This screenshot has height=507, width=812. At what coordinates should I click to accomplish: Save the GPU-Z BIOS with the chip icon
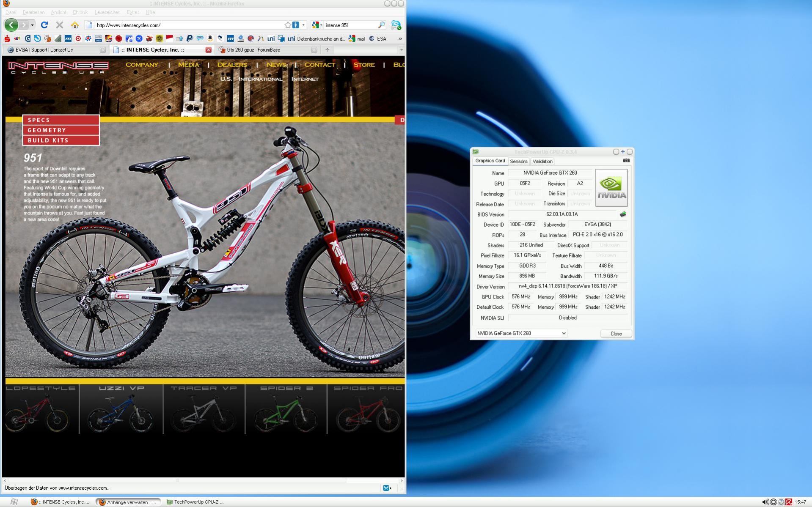[622, 214]
